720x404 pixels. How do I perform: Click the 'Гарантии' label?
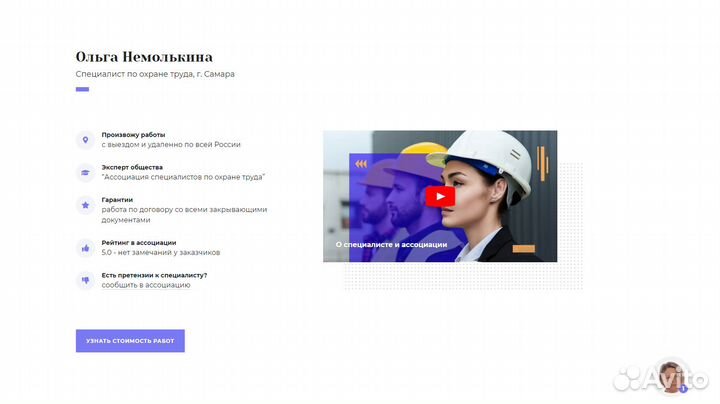click(117, 200)
